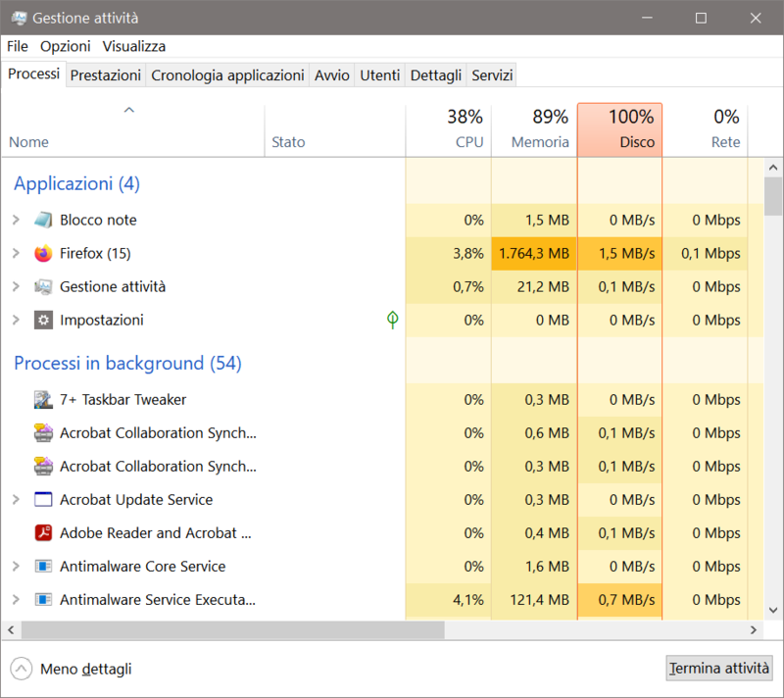This screenshot has height=698, width=784.
Task: Click the Gestione attività row icon
Action: point(43,287)
